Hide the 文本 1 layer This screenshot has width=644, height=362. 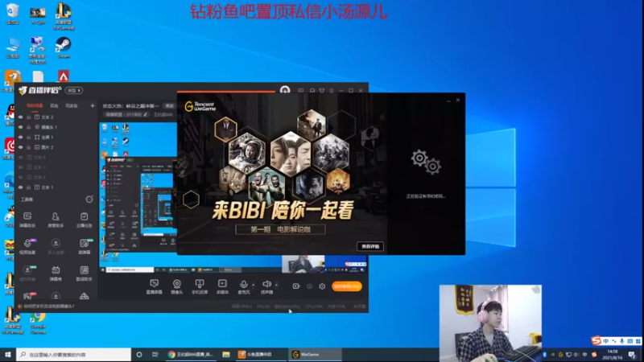[21, 187]
